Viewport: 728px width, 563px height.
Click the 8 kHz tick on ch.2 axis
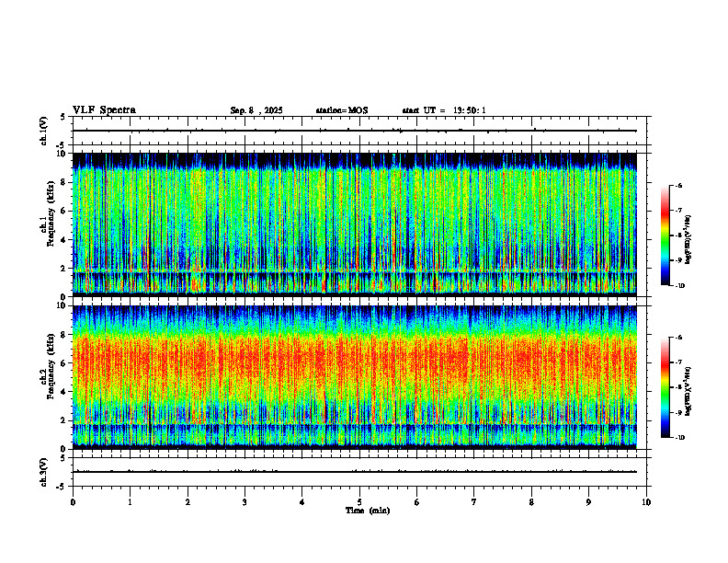tap(64, 335)
